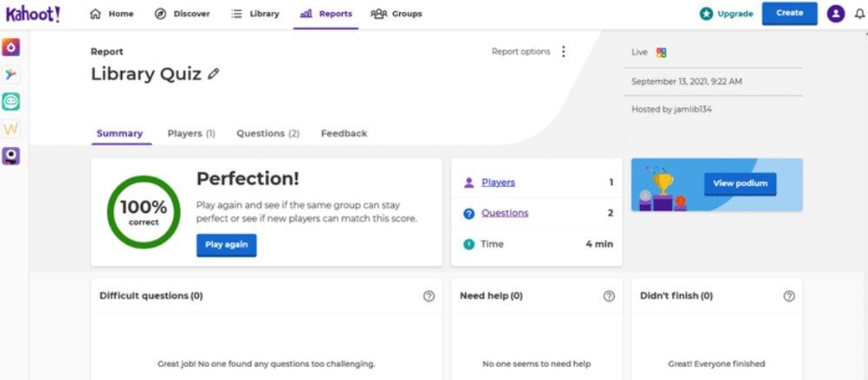Click the pencil icon beside Library Quiz
The image size is (868, 380).
pyautogui.click(x=214, y=75)
